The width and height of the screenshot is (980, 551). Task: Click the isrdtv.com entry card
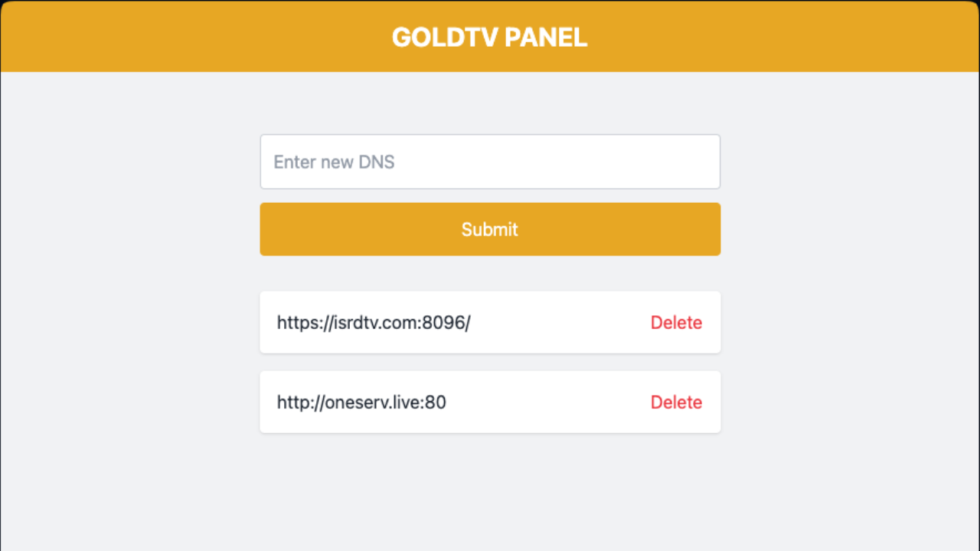point(490,322)
